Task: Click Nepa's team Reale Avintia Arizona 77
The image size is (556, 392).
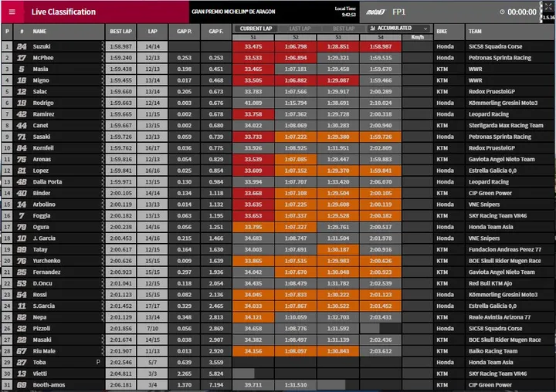Action: tap(500, 317)
